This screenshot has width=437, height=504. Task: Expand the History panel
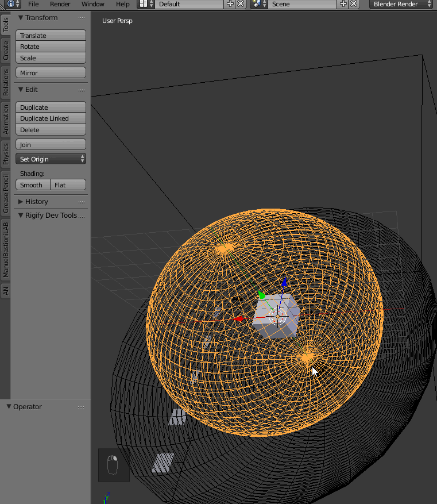21,202
